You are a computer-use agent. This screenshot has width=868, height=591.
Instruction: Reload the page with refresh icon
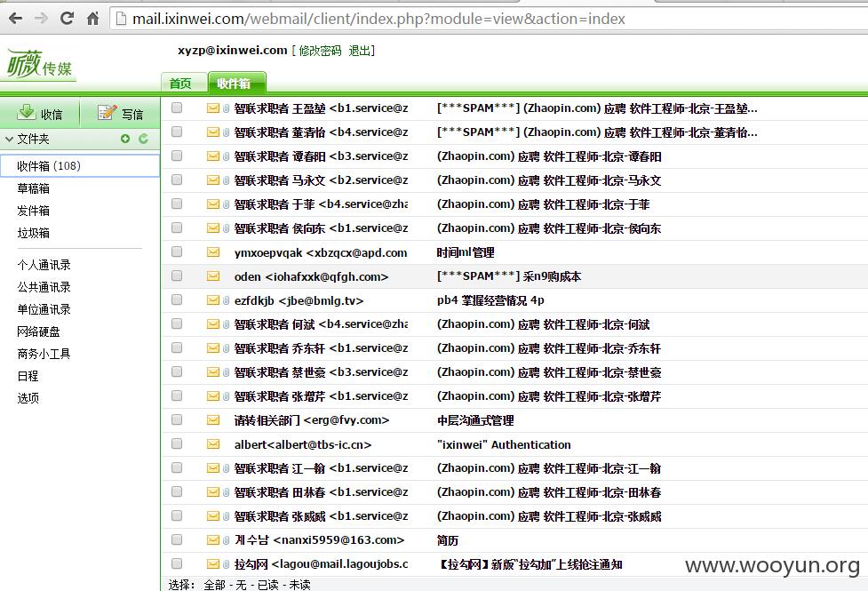click(67, 19)
